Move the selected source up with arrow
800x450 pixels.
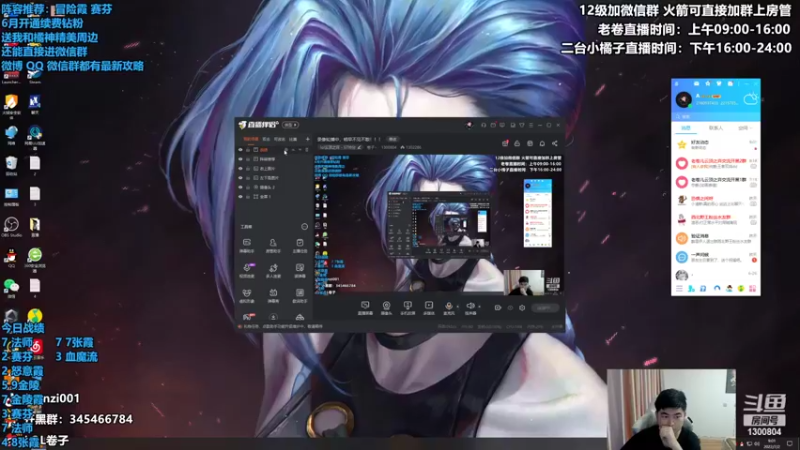pyautogui.click(x=293, y=149)
